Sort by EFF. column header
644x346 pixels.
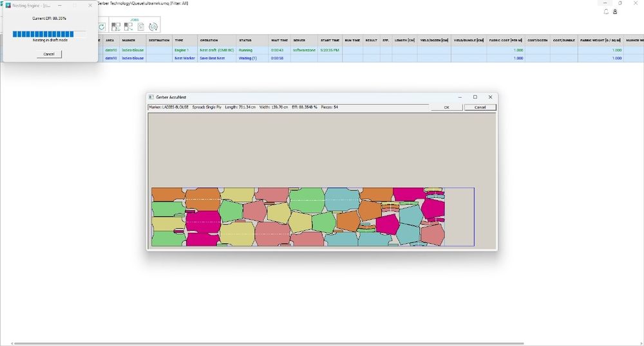386,40
